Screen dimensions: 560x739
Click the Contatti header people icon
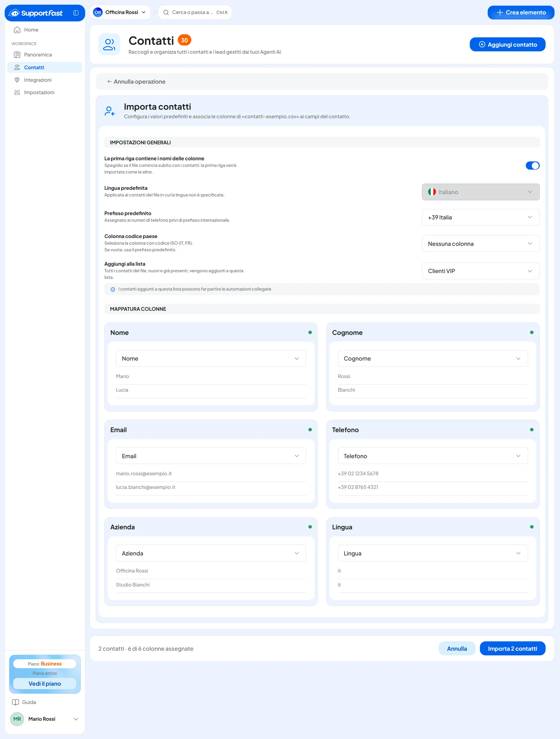(x=109, y=44)
